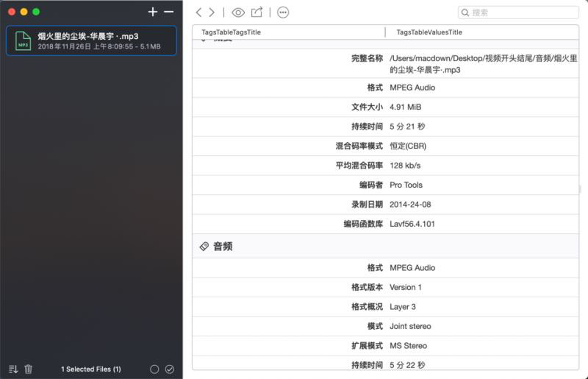
Task: Click the 格式概况 label
Action: pos(367,307)
